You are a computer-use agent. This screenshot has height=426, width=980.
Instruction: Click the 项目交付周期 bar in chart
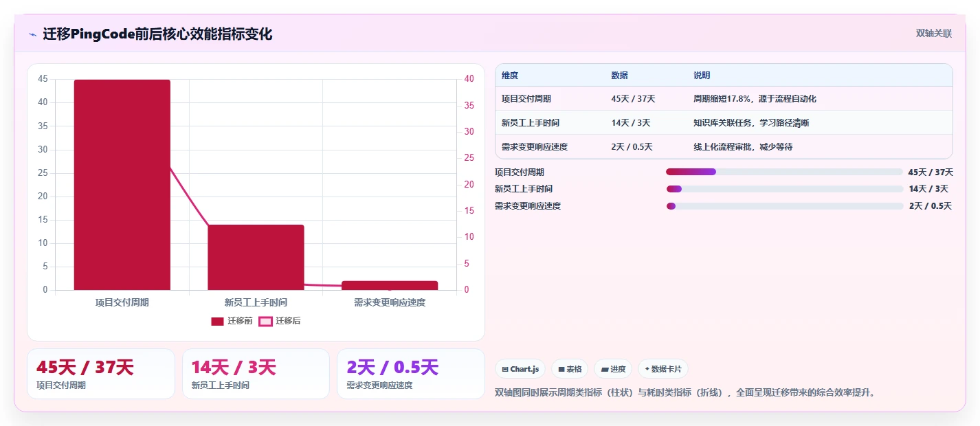pyautogui.click(x=122, y=185)
